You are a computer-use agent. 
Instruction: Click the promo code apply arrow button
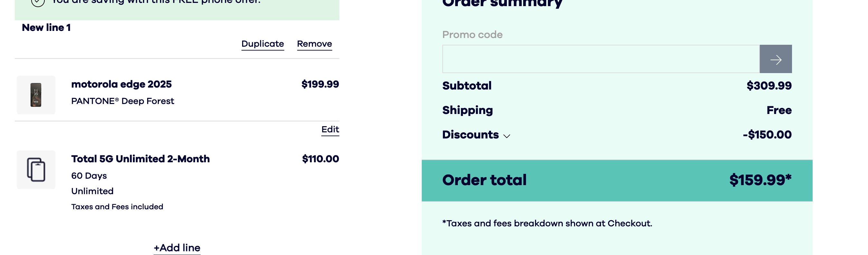tap(775, 59)
